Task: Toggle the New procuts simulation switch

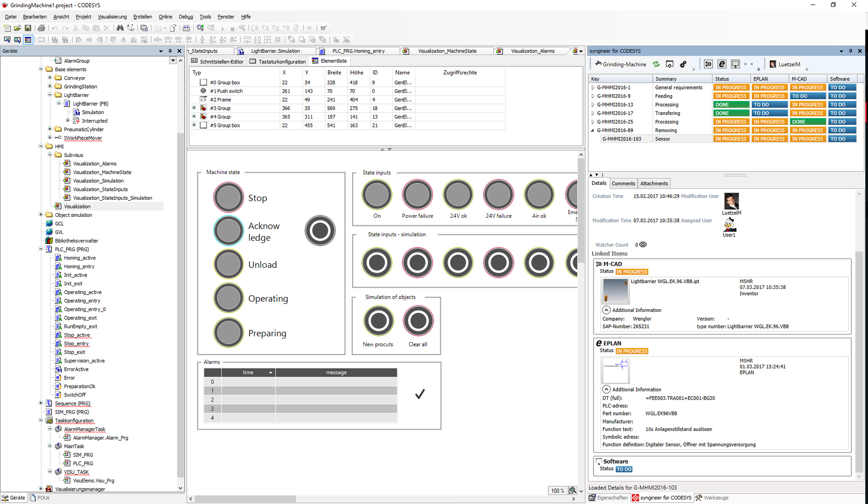Action: click(378, 321)
